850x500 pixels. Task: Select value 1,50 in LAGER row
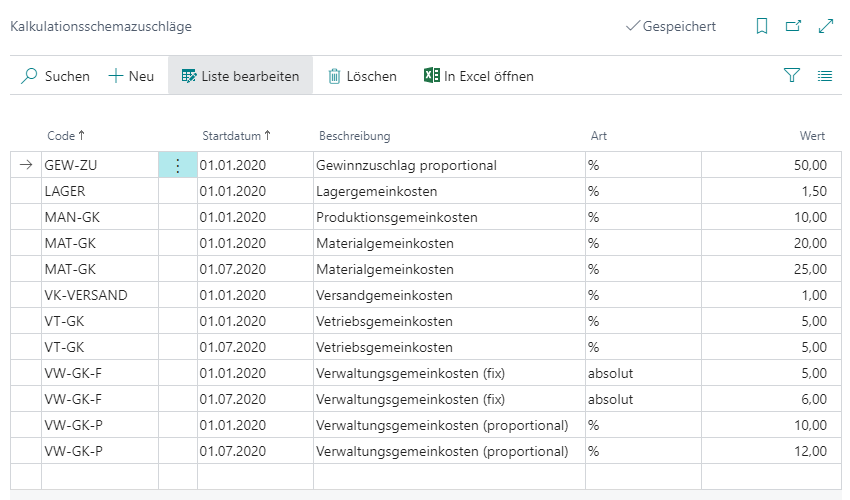[x=771, y=191]
